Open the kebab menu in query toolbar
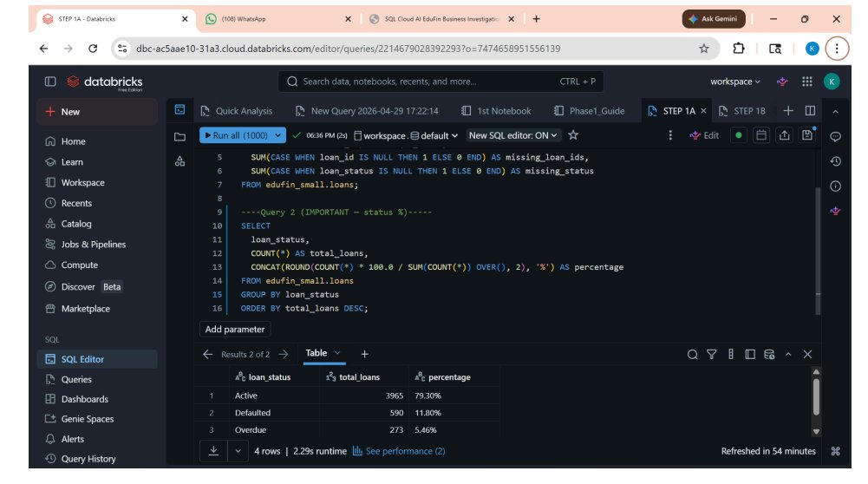This screenshot has height=484, width=868. point(670,135)
